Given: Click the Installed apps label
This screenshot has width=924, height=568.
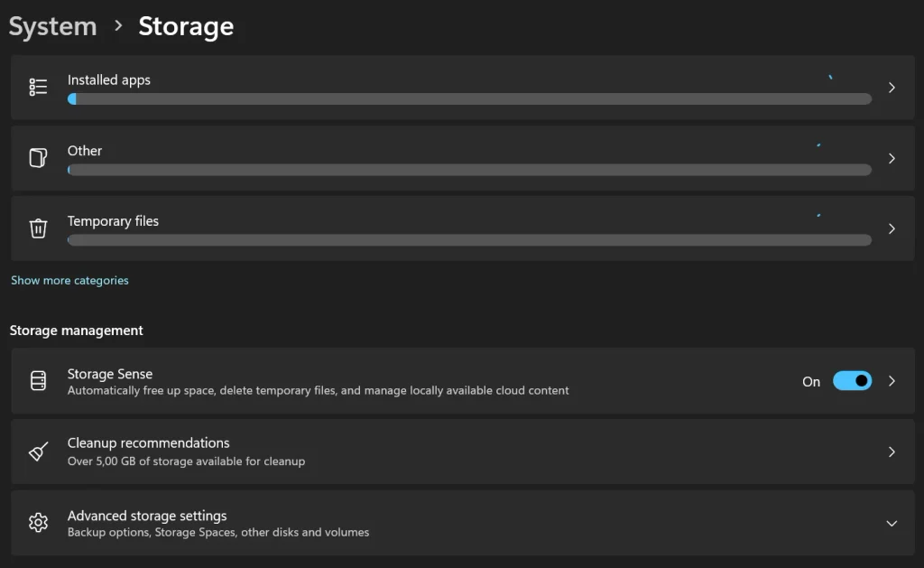Looking at the screenshot, I should [109, 79].
